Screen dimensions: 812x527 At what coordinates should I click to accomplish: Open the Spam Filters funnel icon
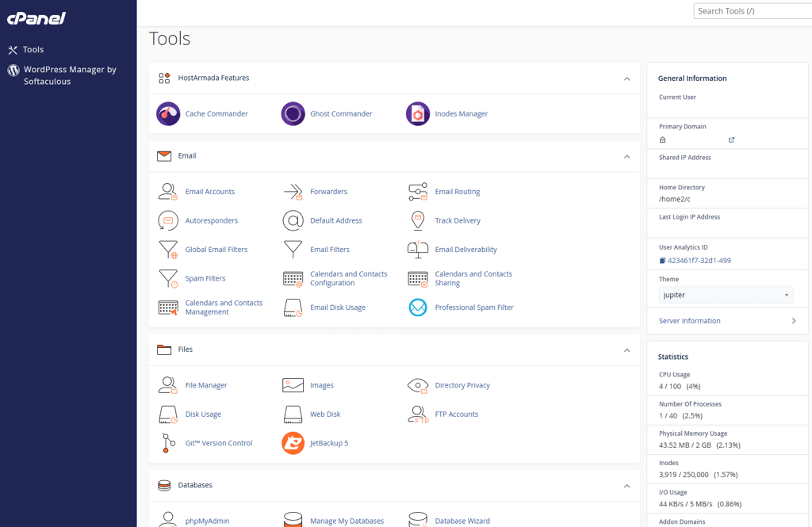point(168,278)
